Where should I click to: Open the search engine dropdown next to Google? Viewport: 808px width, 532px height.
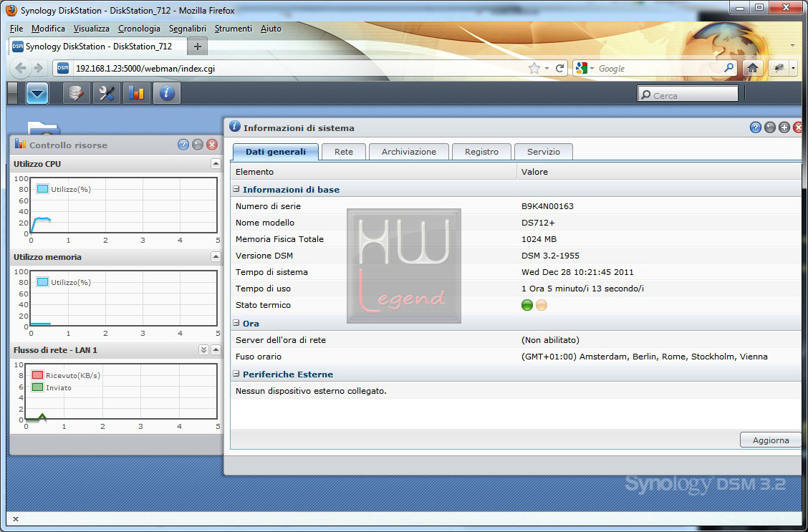pyautogui.click(x=592, y=69)
